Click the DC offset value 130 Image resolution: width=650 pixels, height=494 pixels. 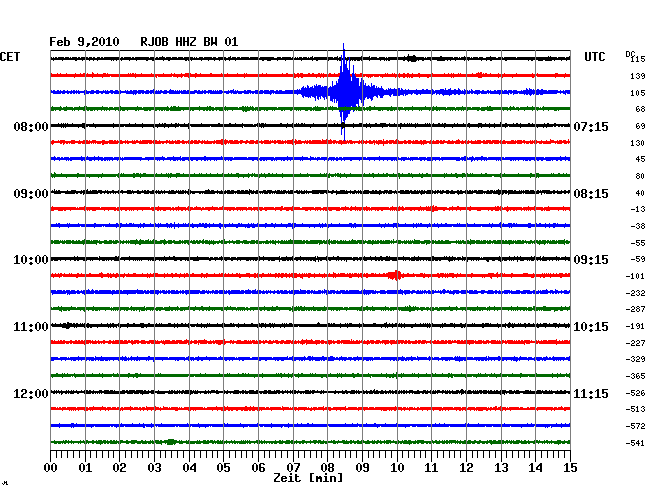(x=638, y=143)
